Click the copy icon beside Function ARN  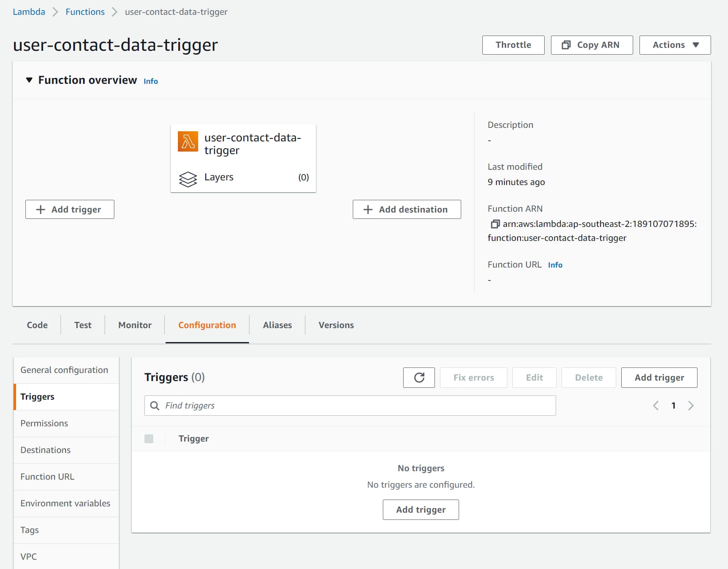click(x=495, y=224)
